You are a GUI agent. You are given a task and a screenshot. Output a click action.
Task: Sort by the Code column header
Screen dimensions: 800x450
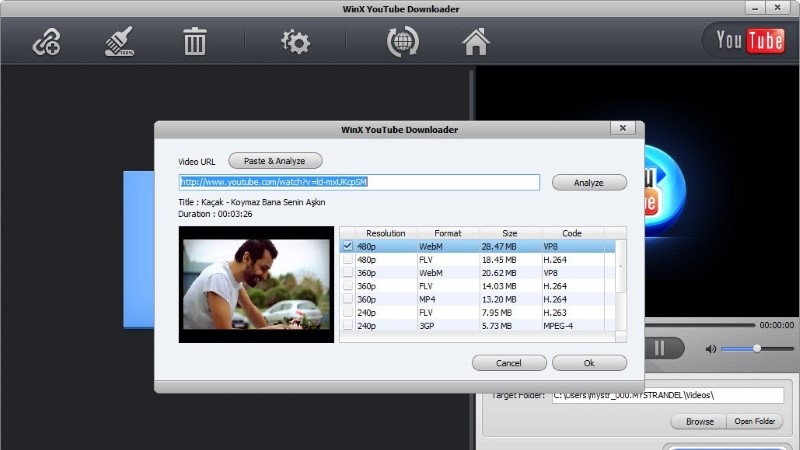click(572, 233)
